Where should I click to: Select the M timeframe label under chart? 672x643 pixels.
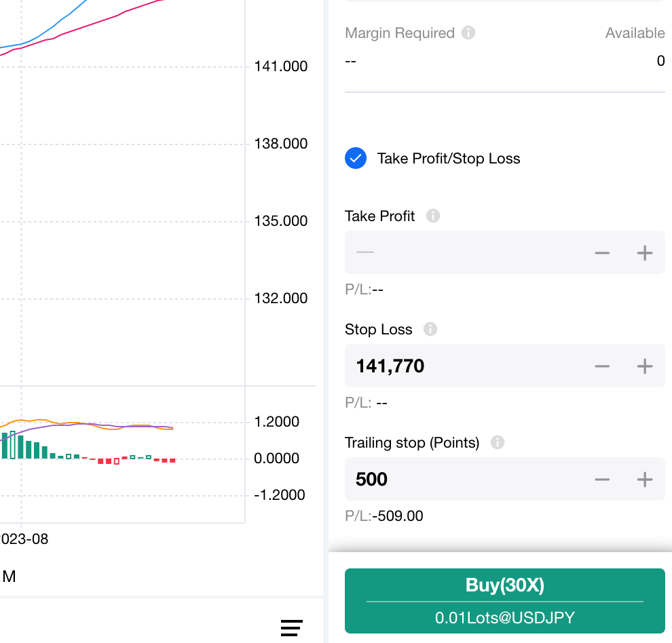[10, 577]
